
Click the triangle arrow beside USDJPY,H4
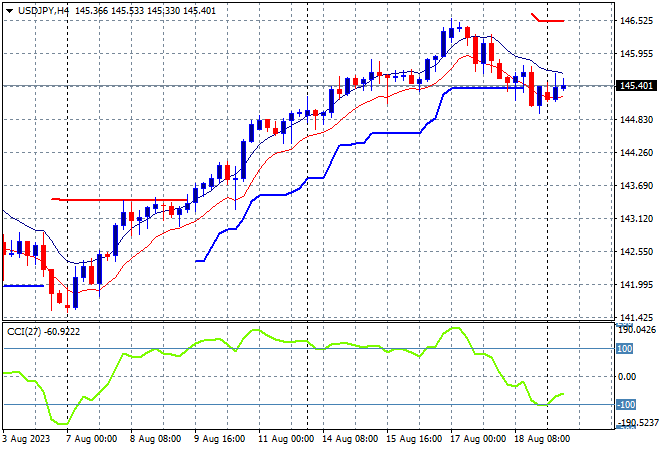pos(10,11)
